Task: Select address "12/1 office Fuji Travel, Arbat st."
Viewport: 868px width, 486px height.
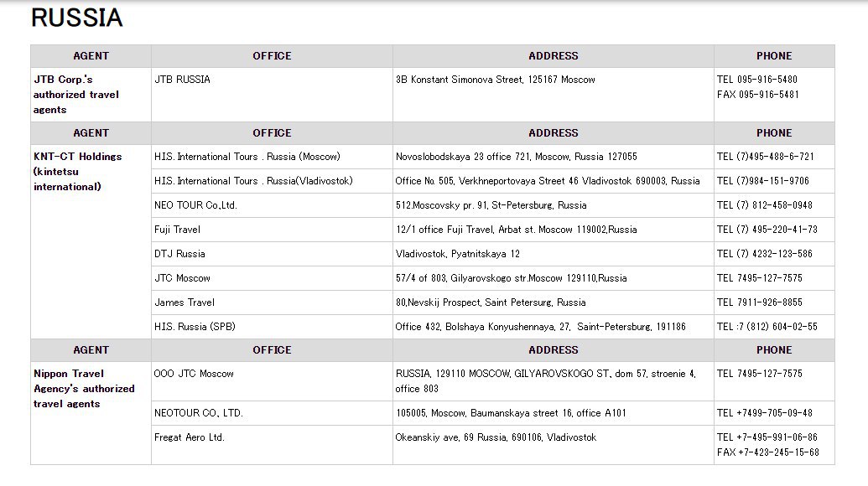Action: tap(465, 230)
